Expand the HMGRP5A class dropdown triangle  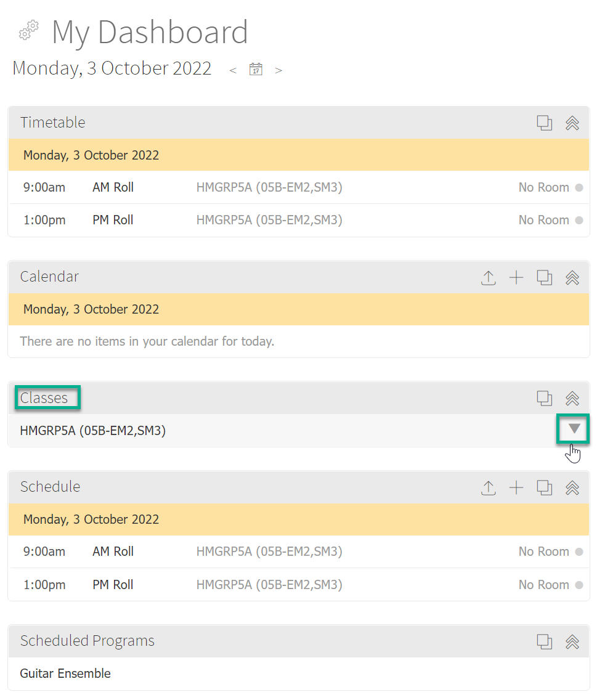(572, 429)
